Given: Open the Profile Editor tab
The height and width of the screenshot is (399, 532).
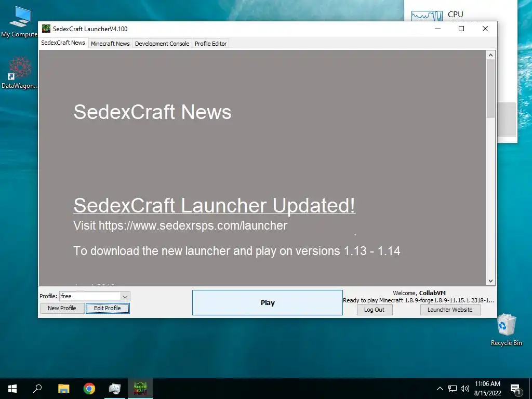Looking at the screenshot, I should click(x=210, y=44).
